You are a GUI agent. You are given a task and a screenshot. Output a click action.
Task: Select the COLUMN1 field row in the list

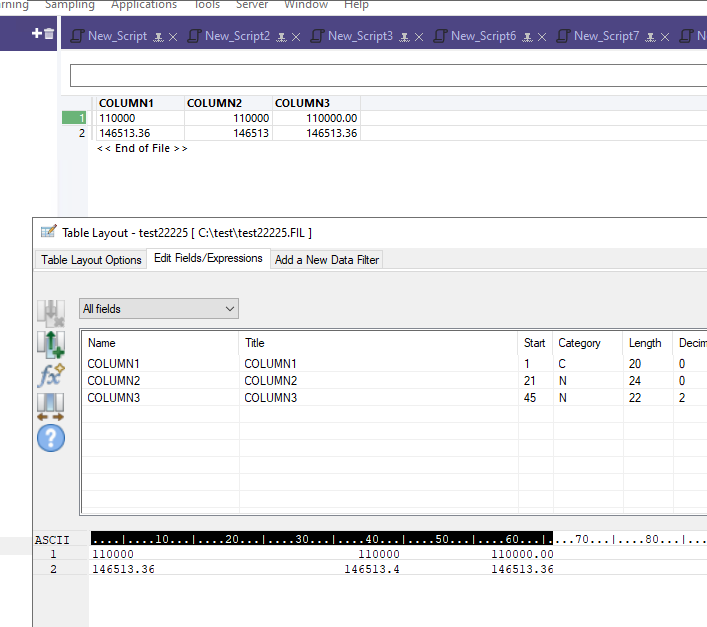tap(395, 364)
